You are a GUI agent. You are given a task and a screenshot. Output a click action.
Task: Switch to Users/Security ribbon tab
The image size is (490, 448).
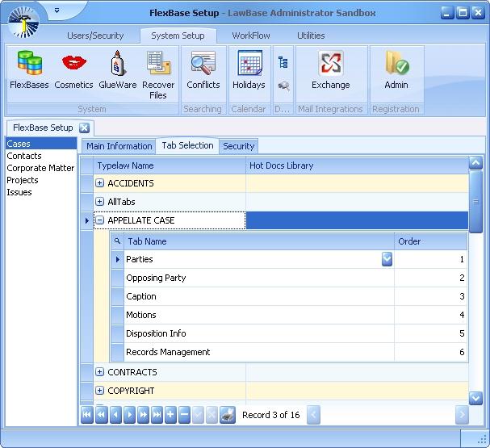click(x=95, y=36)
